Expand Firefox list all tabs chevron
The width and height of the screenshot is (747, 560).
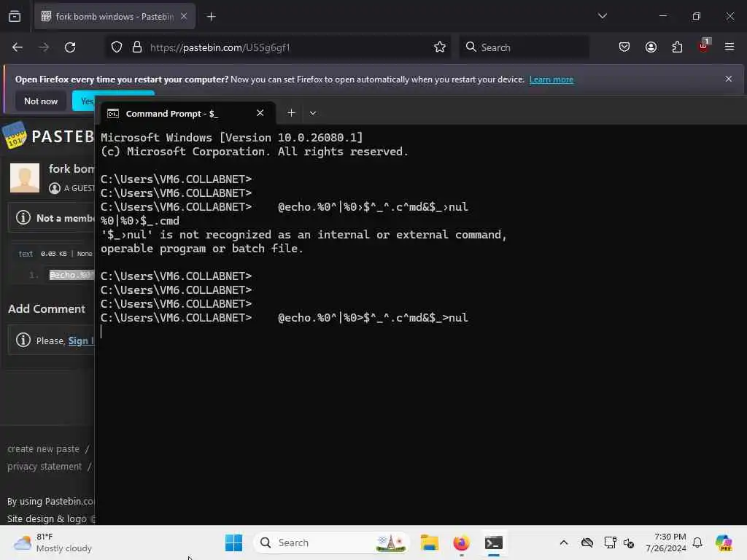click(x=602, y=16)
